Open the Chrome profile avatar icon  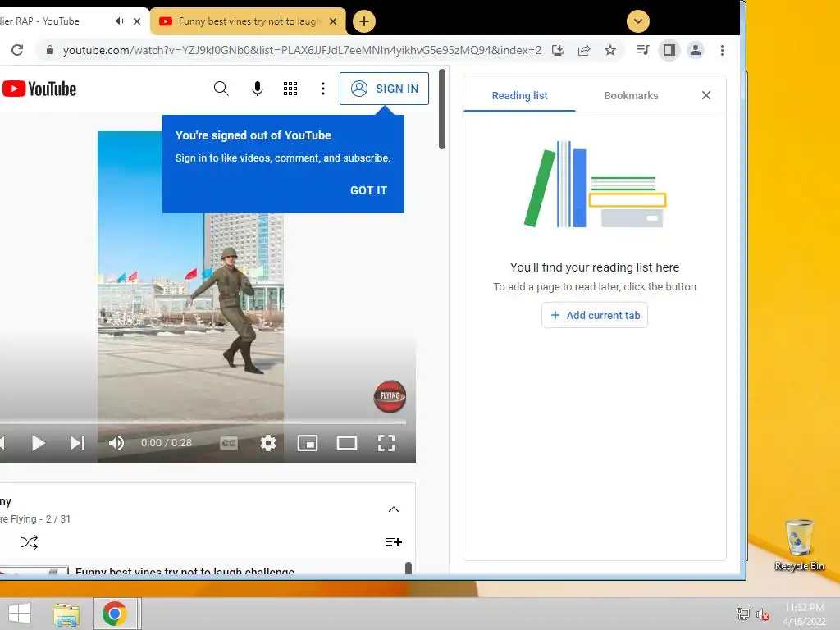(x=696, y=50)
